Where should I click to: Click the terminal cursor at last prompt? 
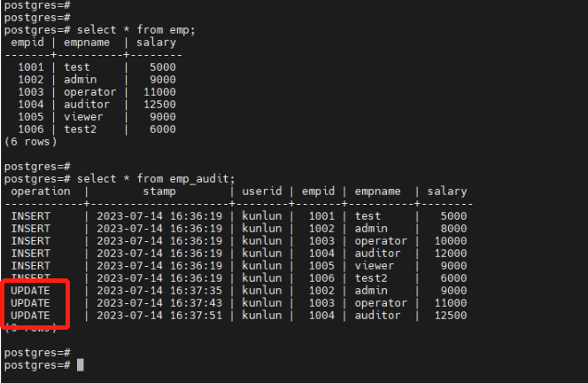pyautogui.click(x=81, y=364)
